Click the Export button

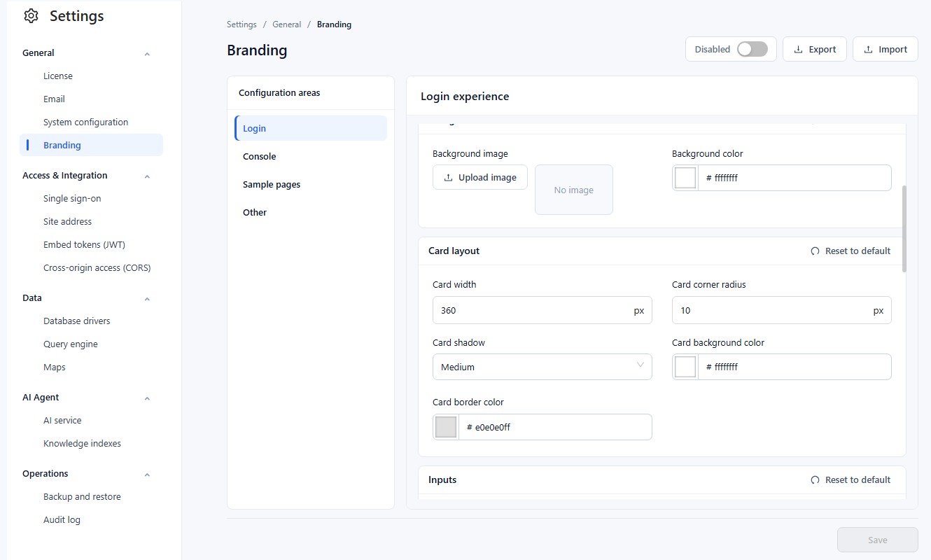click(815, 49)
